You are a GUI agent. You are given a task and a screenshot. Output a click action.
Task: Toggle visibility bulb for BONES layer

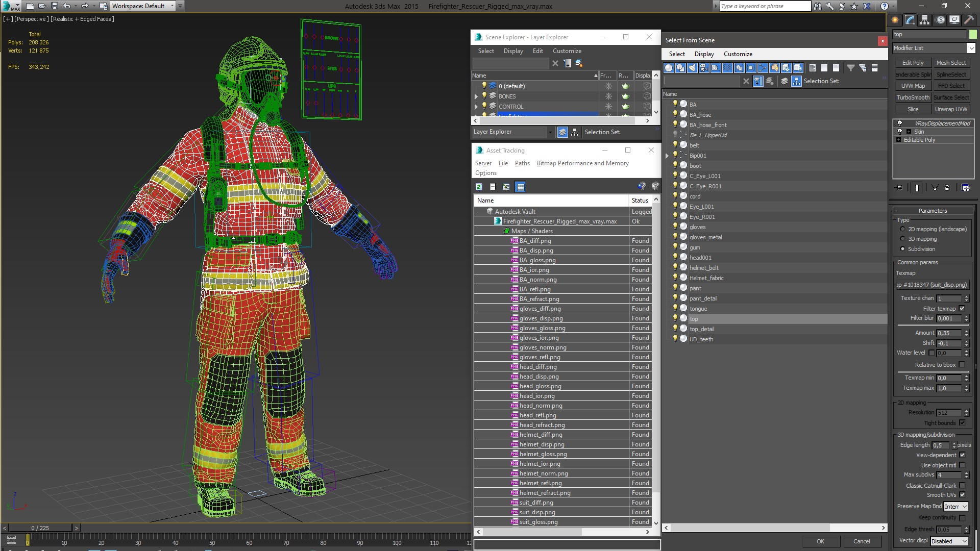484,96
